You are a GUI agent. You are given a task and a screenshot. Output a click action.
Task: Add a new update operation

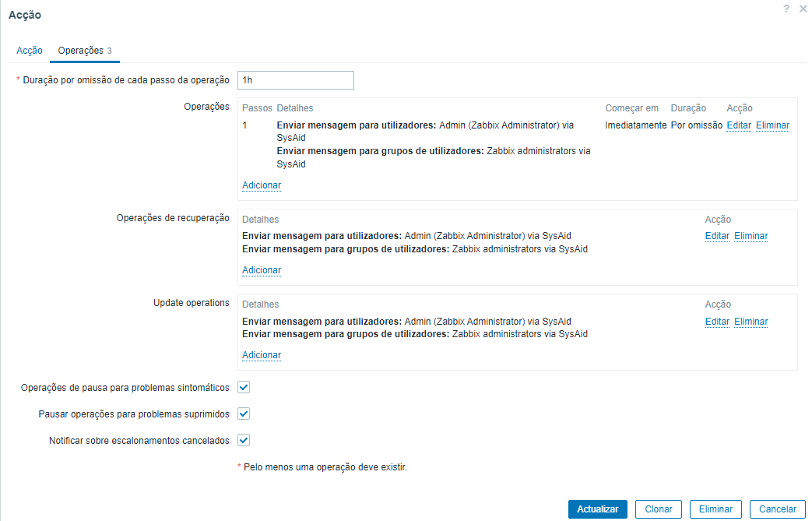pyautogui.click(x=262, y=355)
